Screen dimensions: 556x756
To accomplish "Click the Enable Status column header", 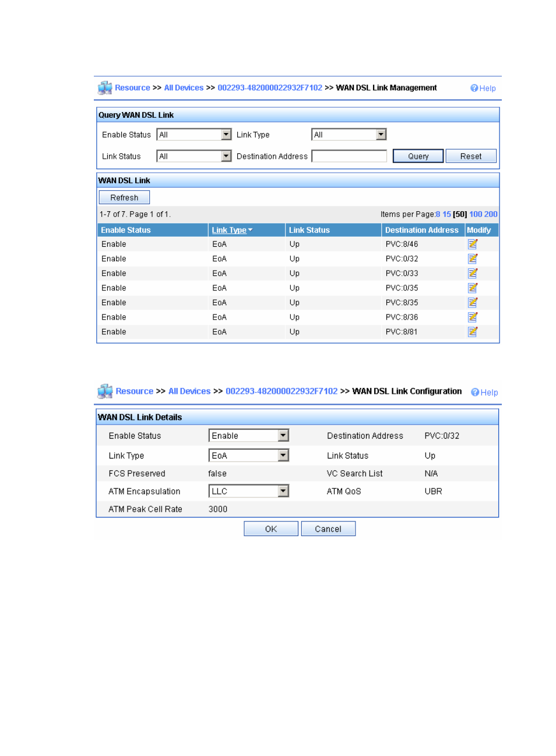I will pos(126,230).
